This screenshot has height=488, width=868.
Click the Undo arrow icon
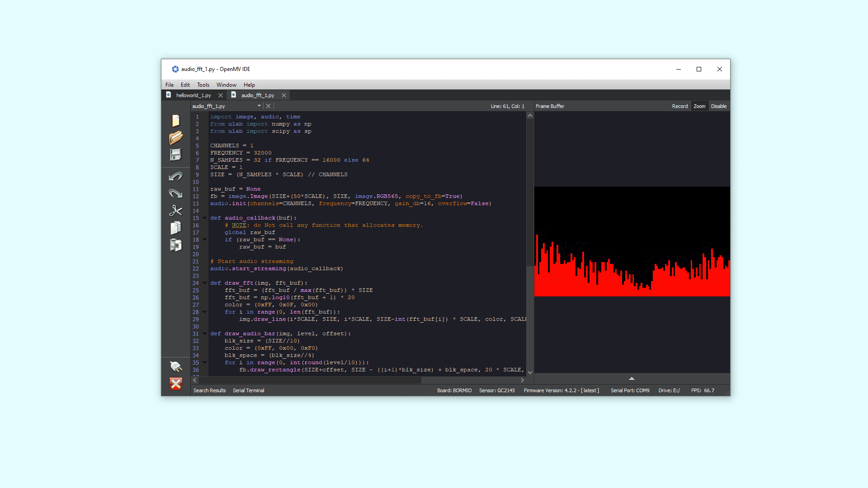click(x=176, y=176)
